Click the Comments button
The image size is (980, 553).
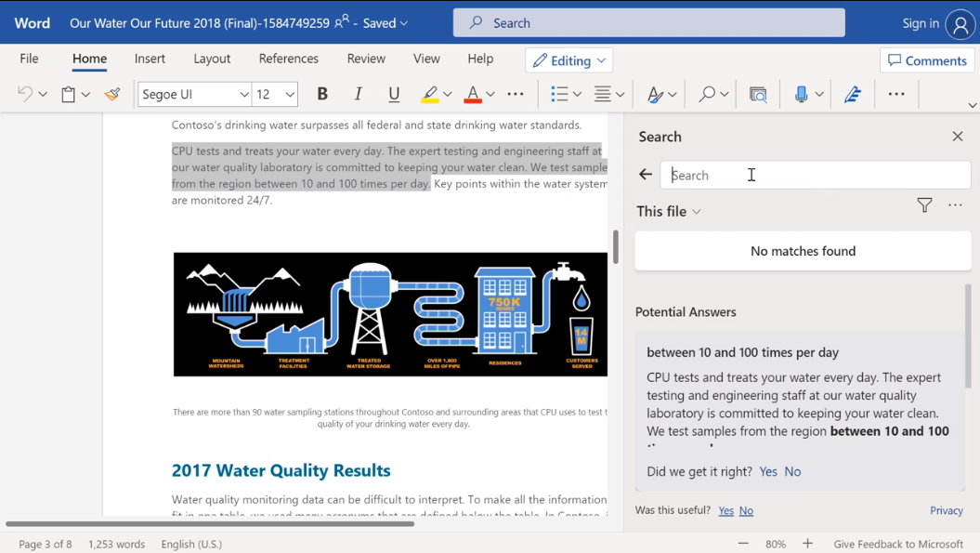click(x=927, y=60)
